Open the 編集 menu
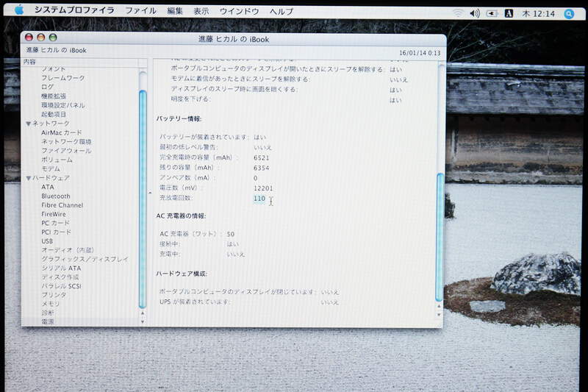 [x=175, y=11]
